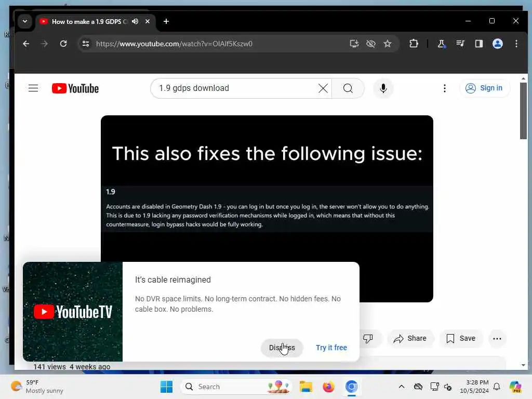Screen dimensions: 532x399
Task: Open more video actions menu
Action: 497,338
